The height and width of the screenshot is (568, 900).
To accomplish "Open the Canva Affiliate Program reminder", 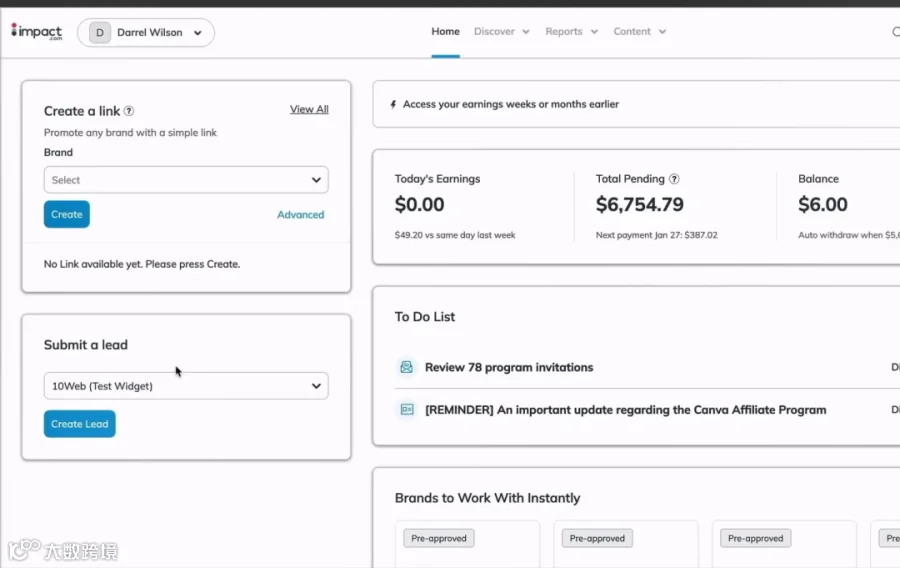I will click(625, 410).
